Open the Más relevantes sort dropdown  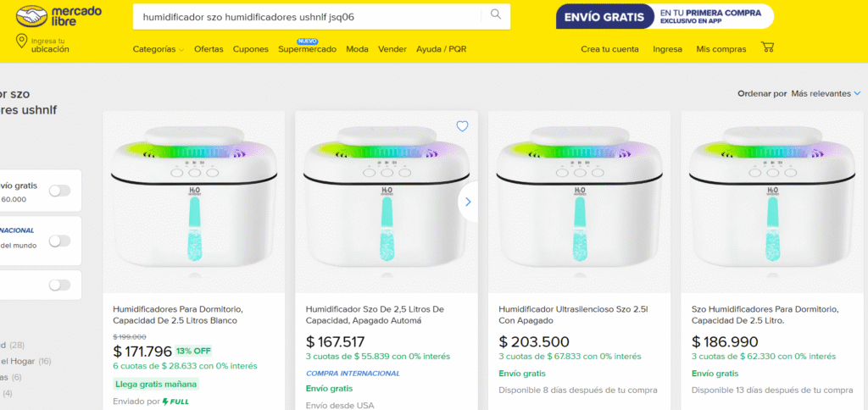point(826,93)
